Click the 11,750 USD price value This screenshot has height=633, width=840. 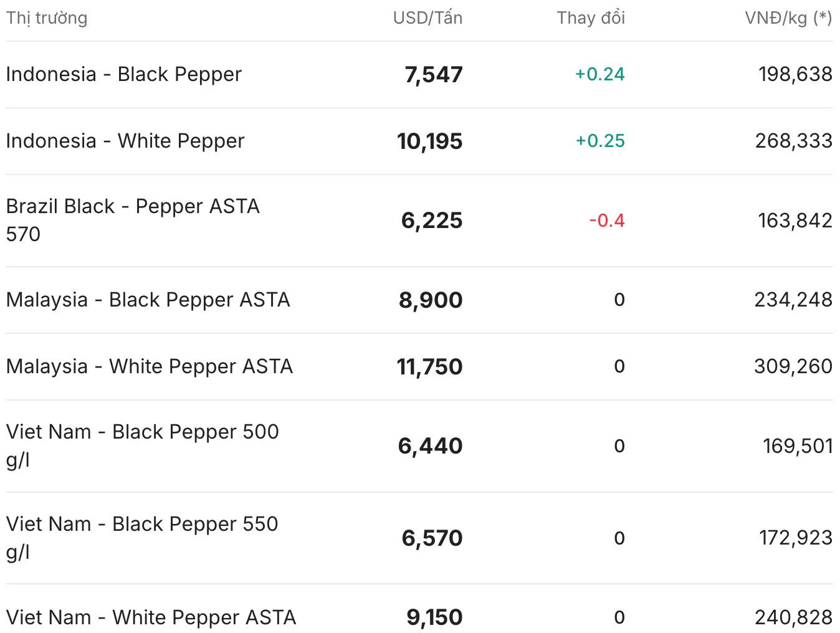pos(430,367)
